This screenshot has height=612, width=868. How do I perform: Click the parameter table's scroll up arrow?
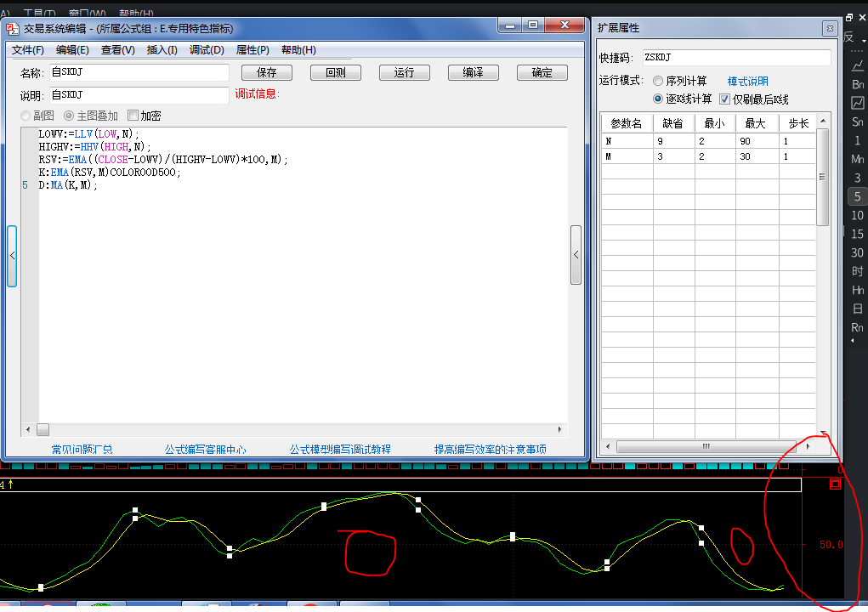click(823, 121)
